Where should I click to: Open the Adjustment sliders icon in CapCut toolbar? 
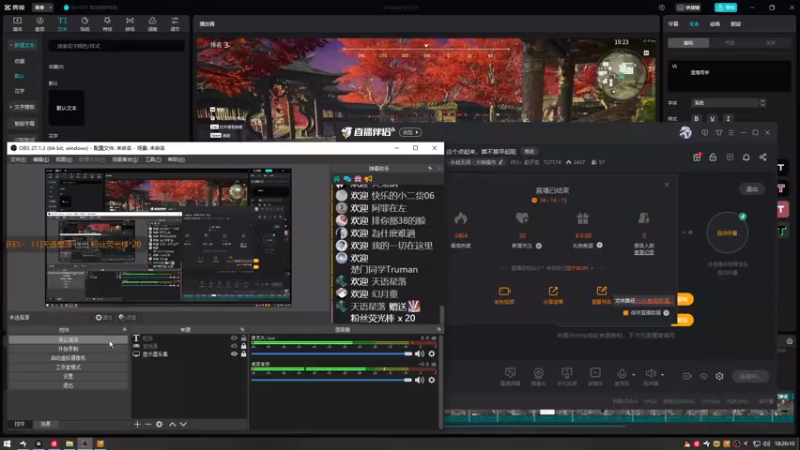coord(174,23)
